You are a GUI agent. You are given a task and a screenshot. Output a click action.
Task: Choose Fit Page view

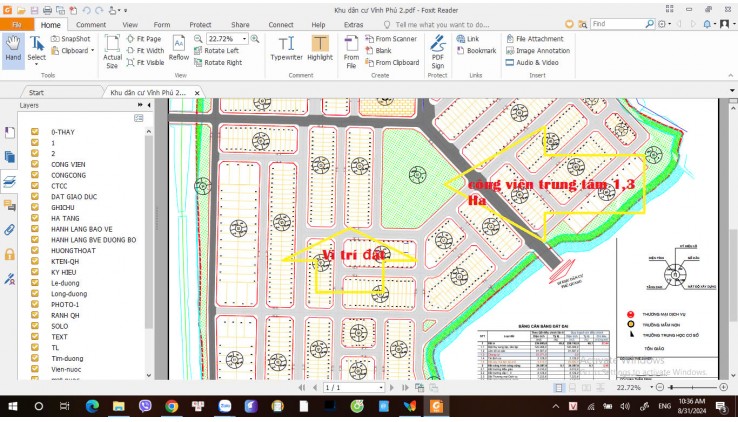(x=144, y=39)
